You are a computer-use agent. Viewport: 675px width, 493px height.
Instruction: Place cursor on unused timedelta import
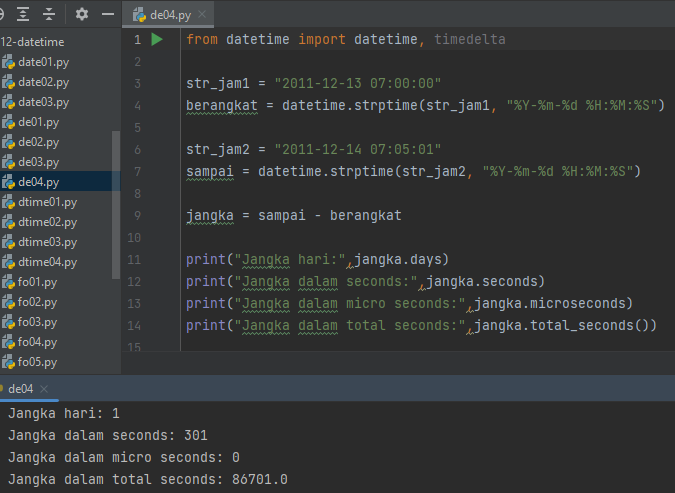pyautogui.click(x=469, y=40)
